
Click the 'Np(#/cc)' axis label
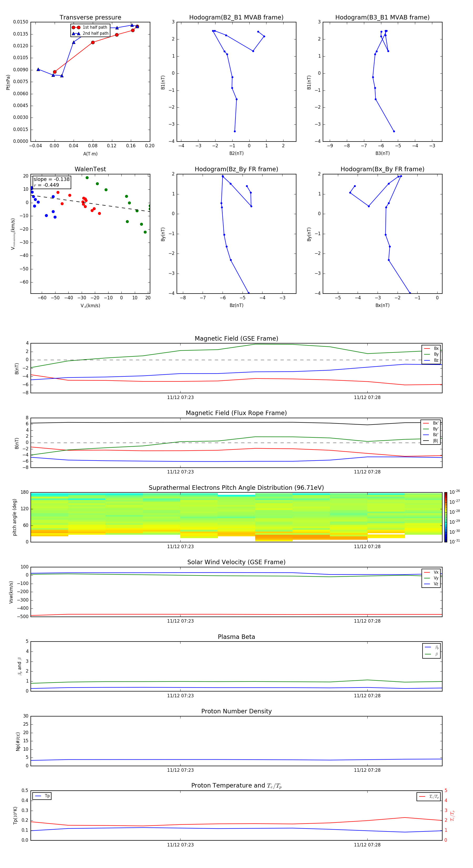pyautogui.click(x=18, y=741)
